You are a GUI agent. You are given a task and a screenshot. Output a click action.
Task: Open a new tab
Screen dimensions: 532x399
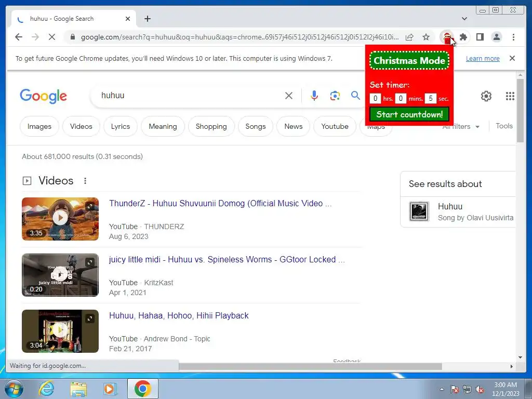click(x=147, y=19)
